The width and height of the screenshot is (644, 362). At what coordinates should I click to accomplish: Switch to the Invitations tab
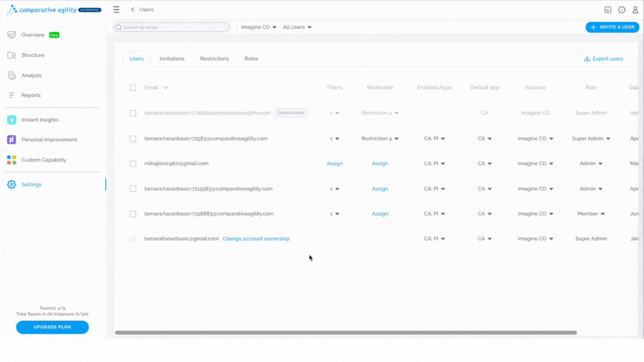[x=172, y=59]
